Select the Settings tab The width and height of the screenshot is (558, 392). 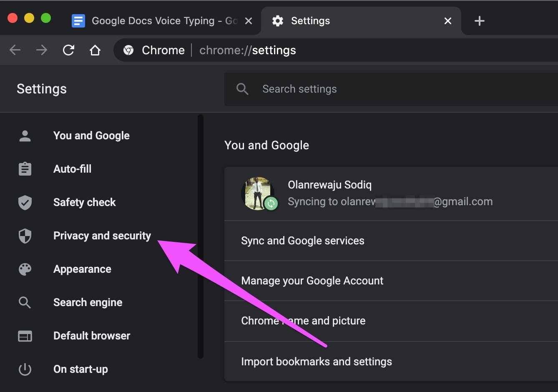[x=361, y=21]
